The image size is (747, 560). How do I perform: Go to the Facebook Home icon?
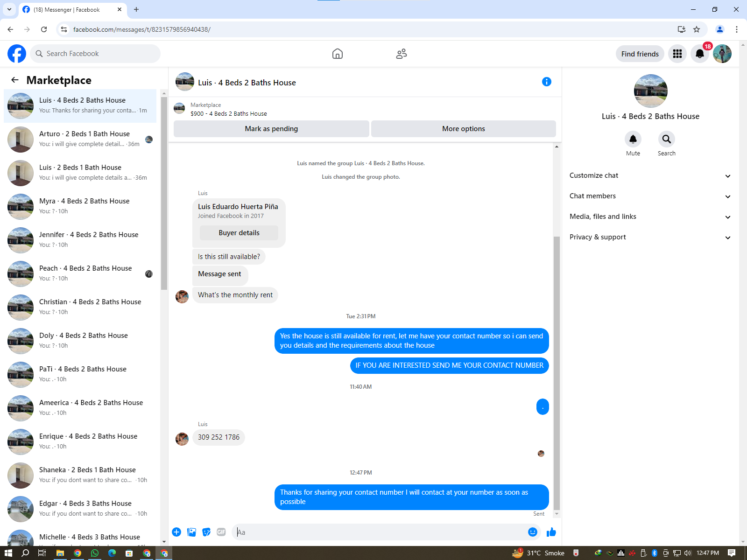(338, 54)
